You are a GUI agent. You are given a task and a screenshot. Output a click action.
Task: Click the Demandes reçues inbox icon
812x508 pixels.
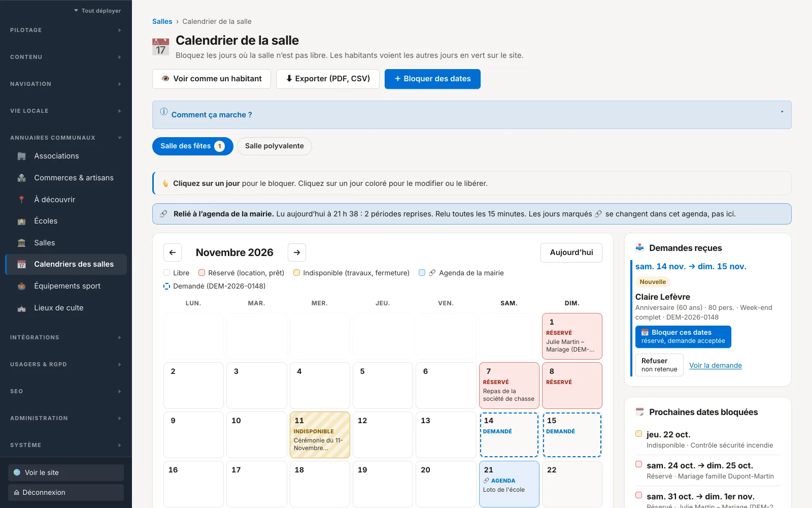tap(639, 248)
